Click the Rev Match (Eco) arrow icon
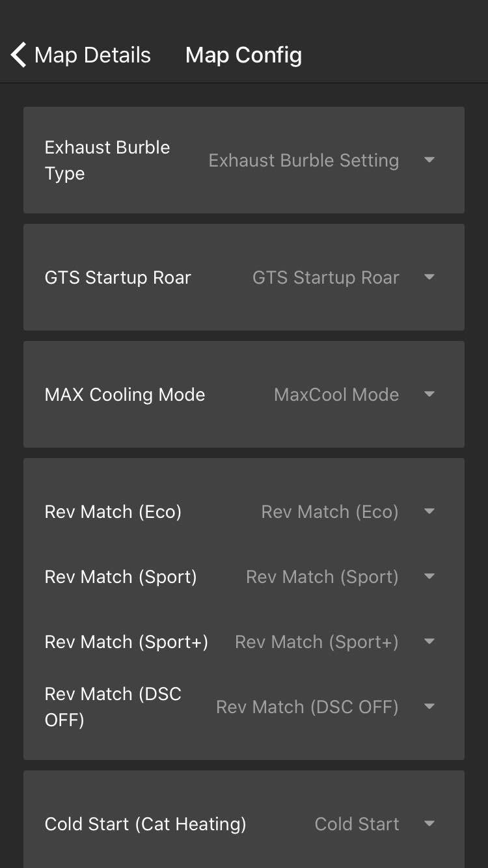Image resolution: width=488 pixels, height=868 pixels. (429, 511)
